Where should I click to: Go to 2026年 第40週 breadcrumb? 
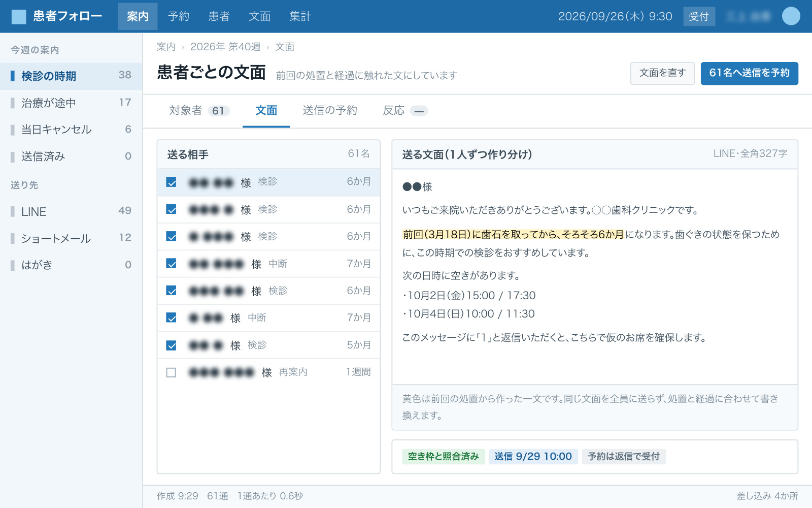225,47
